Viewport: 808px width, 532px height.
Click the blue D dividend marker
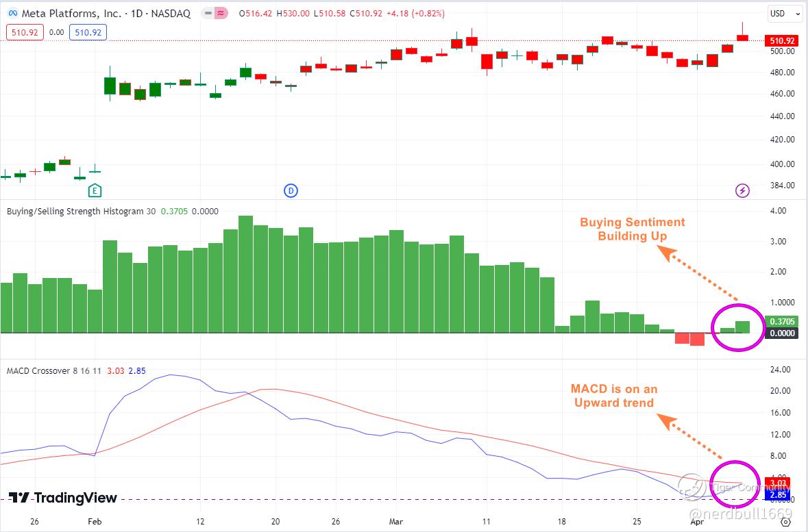point(291,191)
